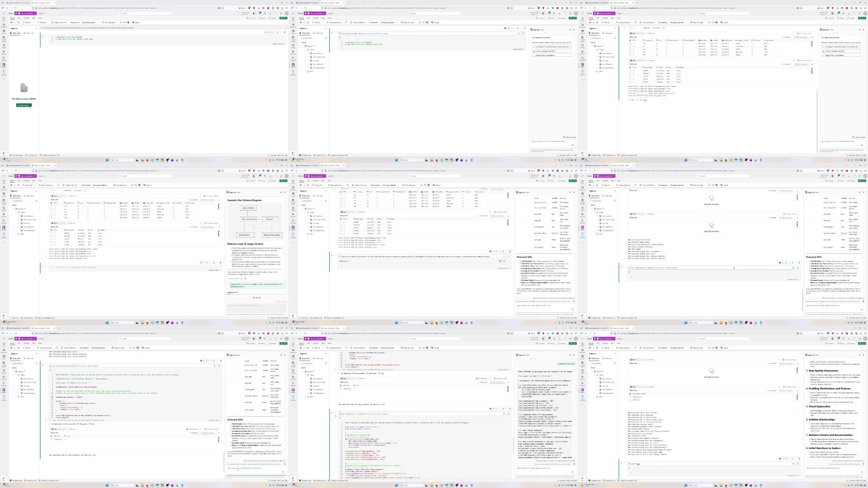Click taskbar search box in No-data-sources screen
This screenshot has height=488, width=868.
coord(122,160)
